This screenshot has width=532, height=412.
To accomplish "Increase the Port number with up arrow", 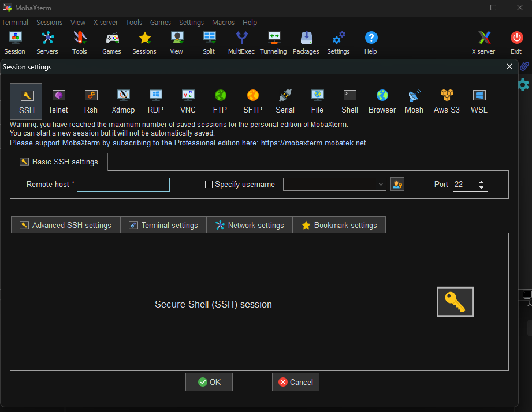I will click(482, 182).
